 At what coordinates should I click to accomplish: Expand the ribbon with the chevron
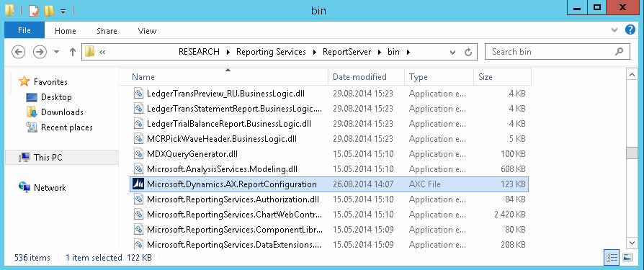tap(614, 30)
